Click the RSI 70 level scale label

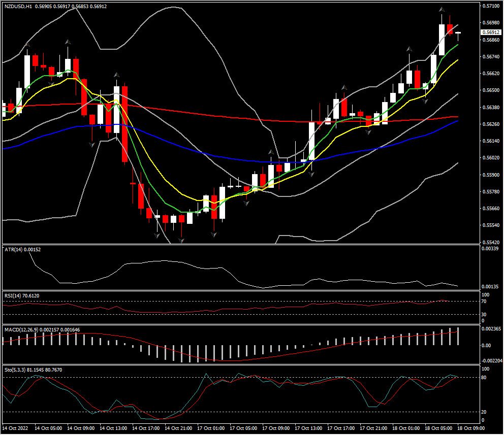click(x=484, y=302)
